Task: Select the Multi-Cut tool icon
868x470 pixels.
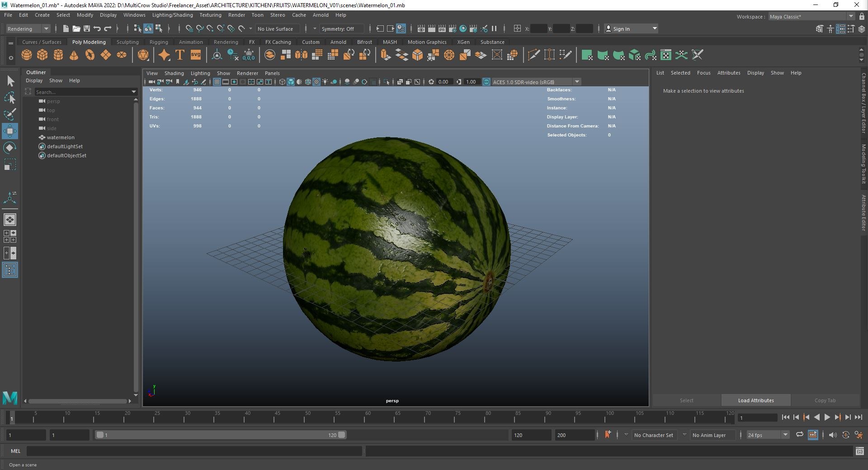Action: point(533,55)
